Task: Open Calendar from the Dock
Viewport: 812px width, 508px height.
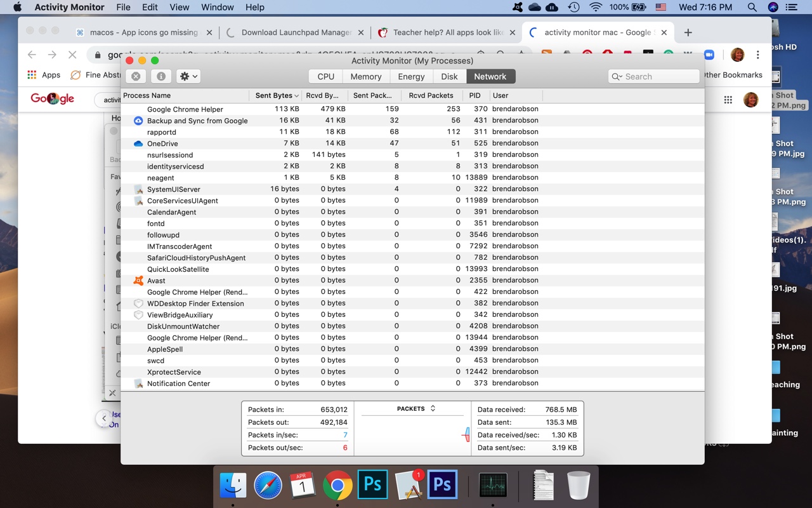Action: 303,486
